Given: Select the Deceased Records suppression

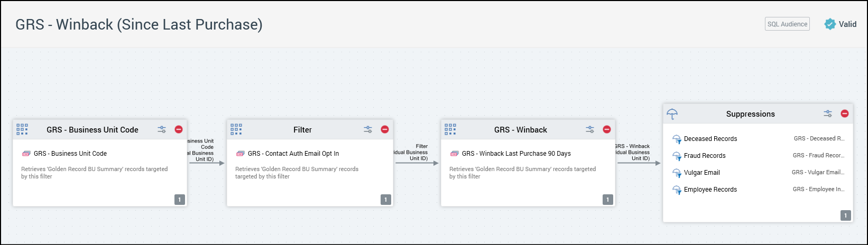Looking at the screenshot, I should [x=710, y=139].
